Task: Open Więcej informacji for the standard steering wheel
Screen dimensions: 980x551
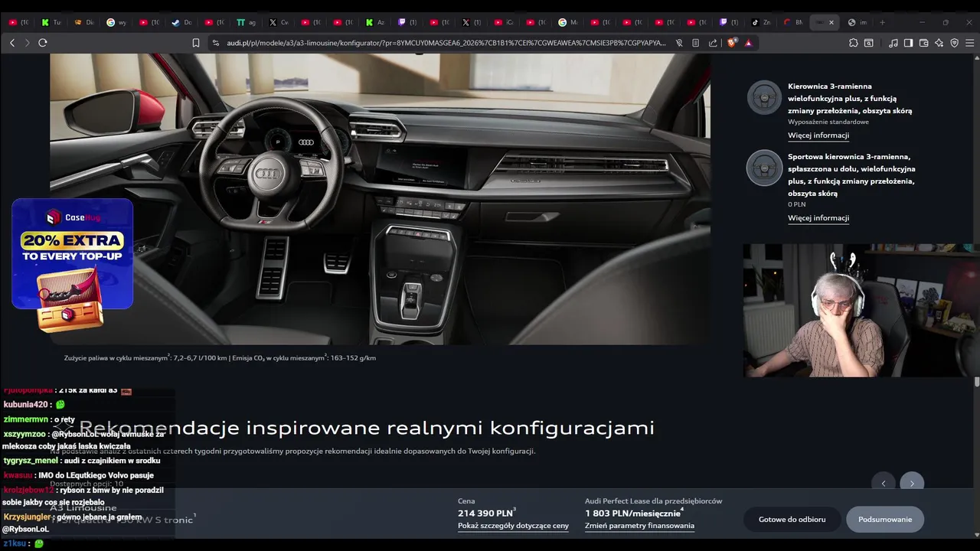Action: pyautogui.click(x=818, y=135)
